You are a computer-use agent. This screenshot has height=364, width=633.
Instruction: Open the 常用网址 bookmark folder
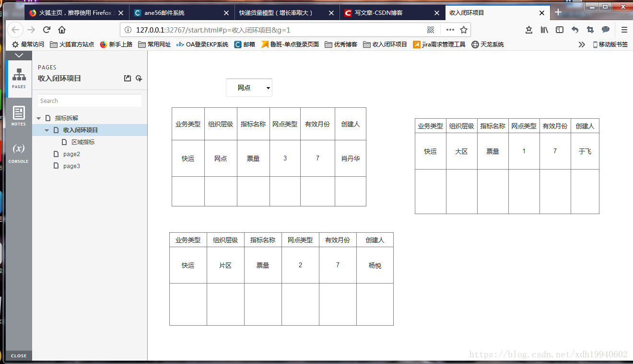[154, 45]
